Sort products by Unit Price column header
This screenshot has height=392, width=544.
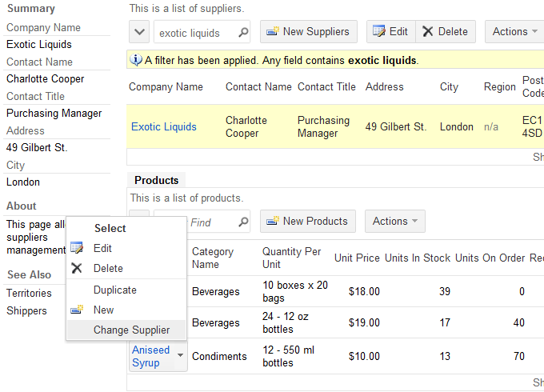point(357,258)
